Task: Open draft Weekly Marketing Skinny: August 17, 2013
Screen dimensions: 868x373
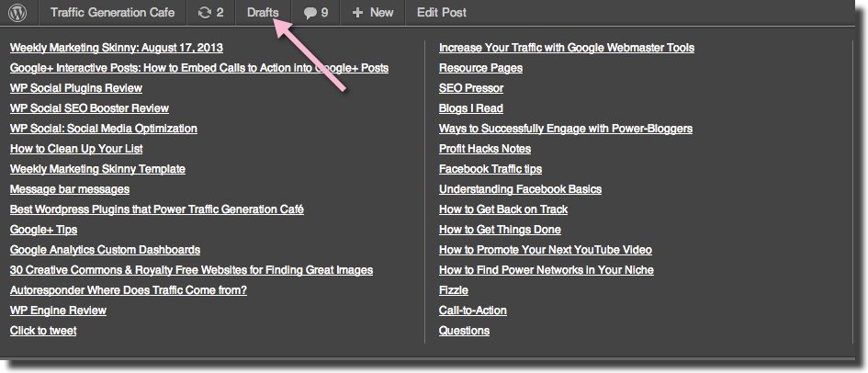Action: point(117,48)
